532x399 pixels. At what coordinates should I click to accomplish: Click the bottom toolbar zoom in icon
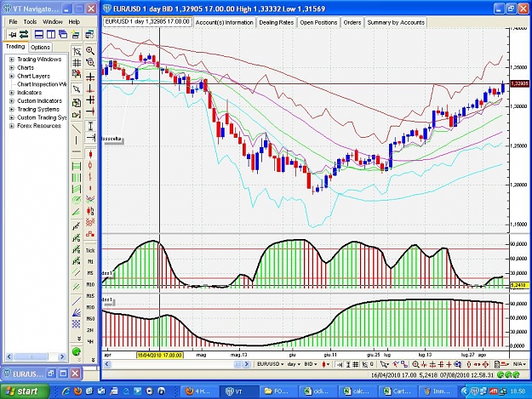(415, 364)
